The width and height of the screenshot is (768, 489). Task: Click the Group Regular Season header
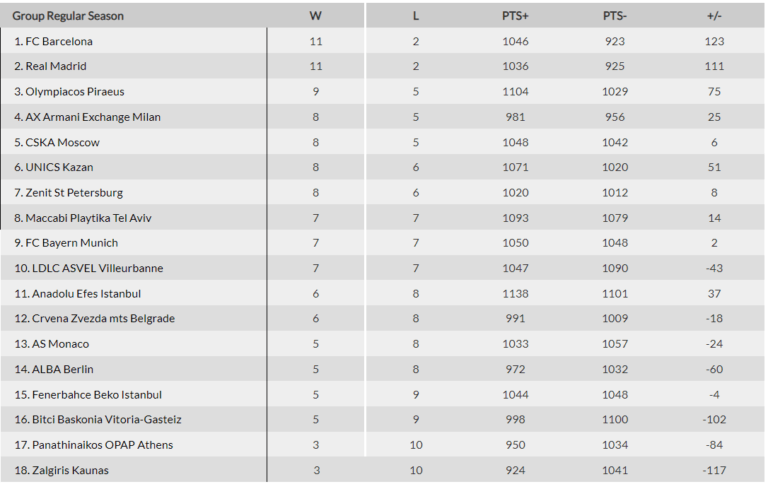(x=68, y=16)
